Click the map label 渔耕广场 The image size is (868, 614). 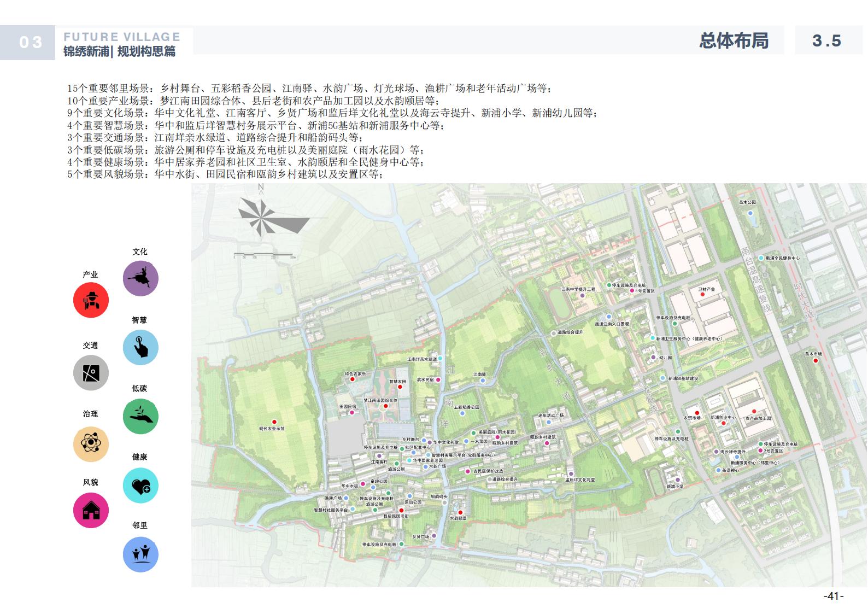[333, 498]
